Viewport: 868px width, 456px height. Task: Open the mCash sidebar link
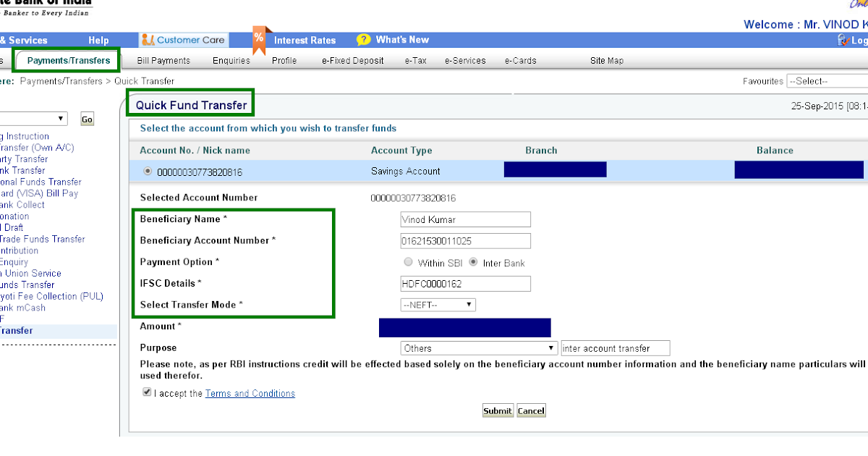[x=22, y=308]
